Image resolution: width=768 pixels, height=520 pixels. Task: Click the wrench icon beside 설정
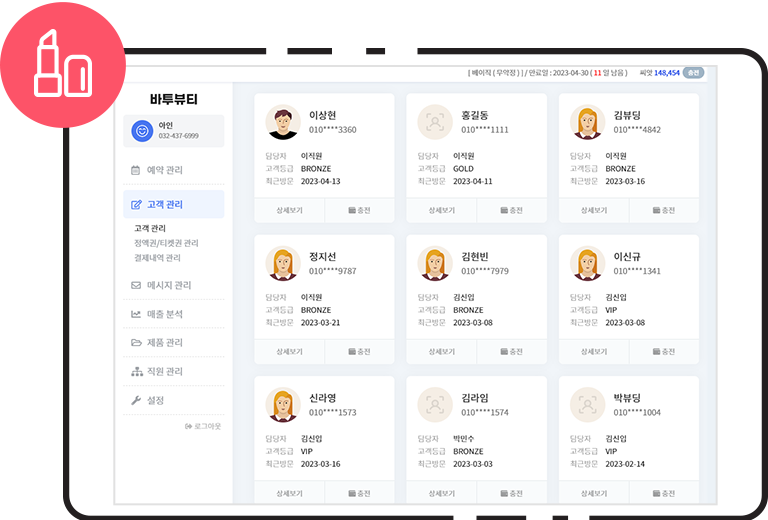tap(136, 400)
